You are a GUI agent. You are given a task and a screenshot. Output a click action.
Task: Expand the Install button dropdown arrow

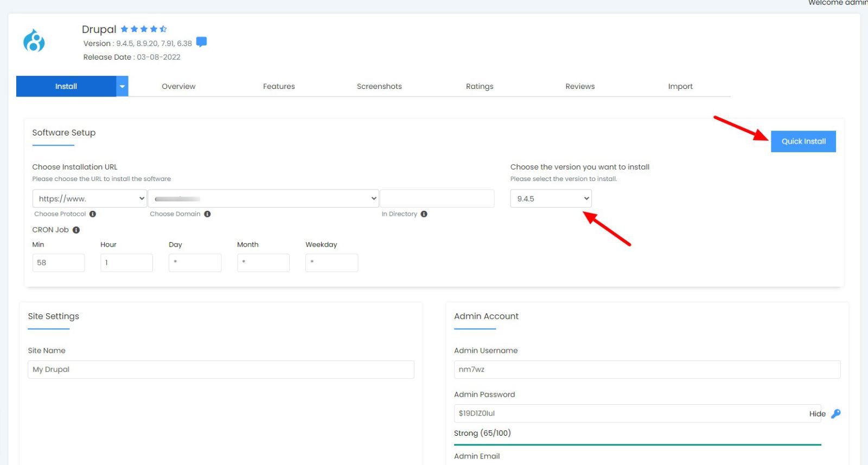pyautogui.click(x=123, y=86)
